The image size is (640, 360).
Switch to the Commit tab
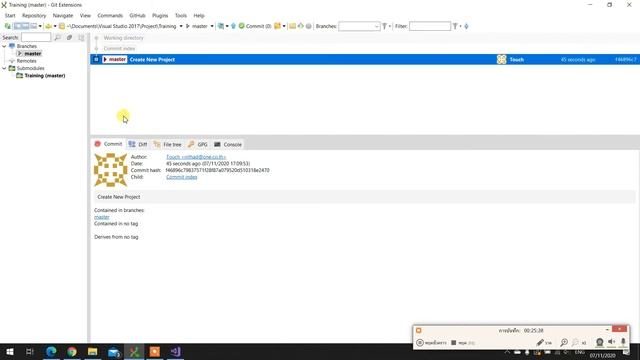coord(109,144)
